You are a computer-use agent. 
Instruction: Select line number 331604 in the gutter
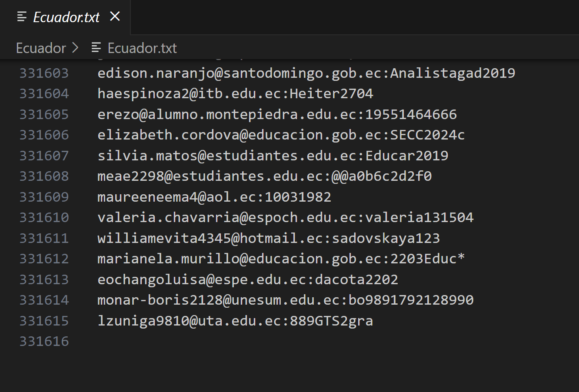tap(44, 93)
